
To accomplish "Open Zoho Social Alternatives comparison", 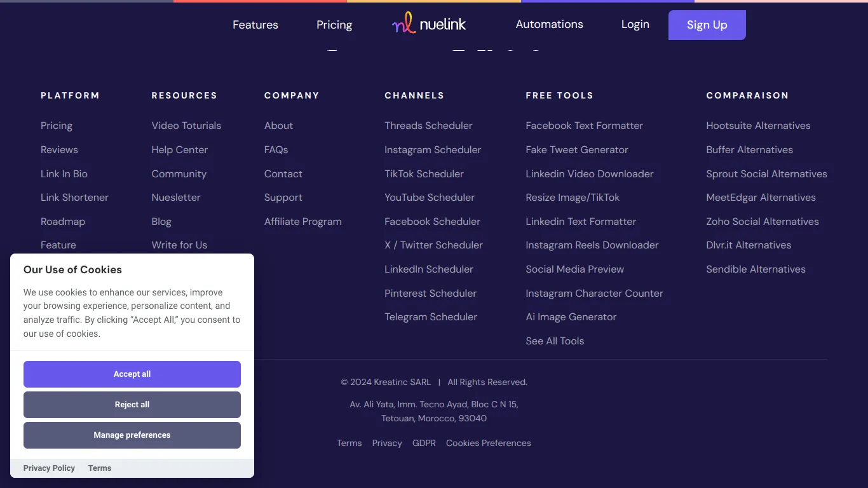I will 763,222.
